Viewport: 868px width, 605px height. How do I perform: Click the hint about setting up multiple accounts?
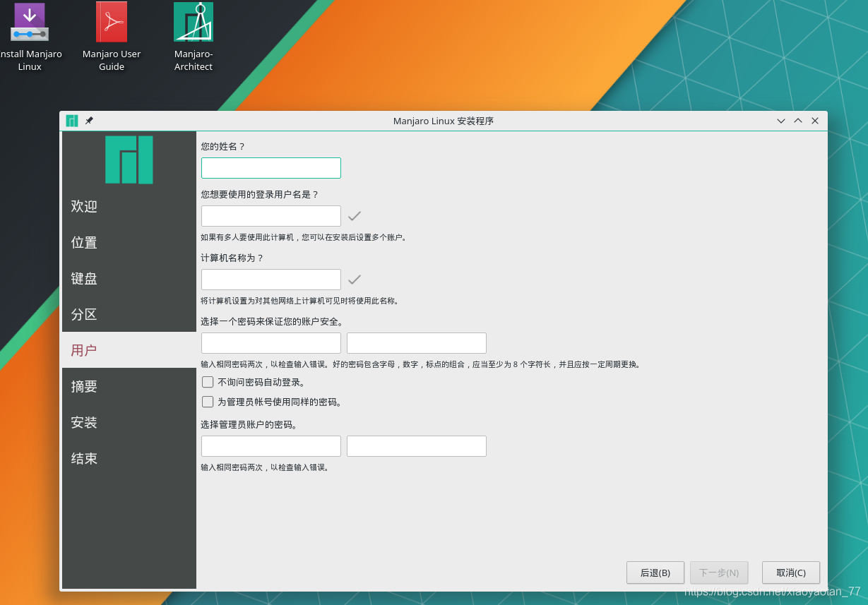click(x=304, y=237)
